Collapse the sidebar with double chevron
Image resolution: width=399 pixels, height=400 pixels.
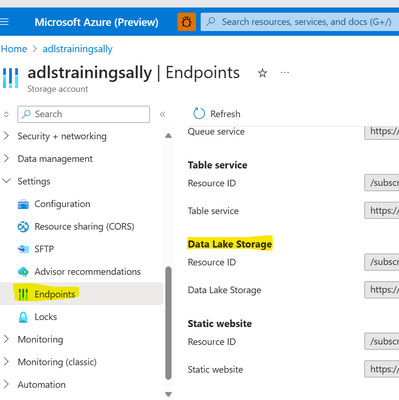(162, 114)
